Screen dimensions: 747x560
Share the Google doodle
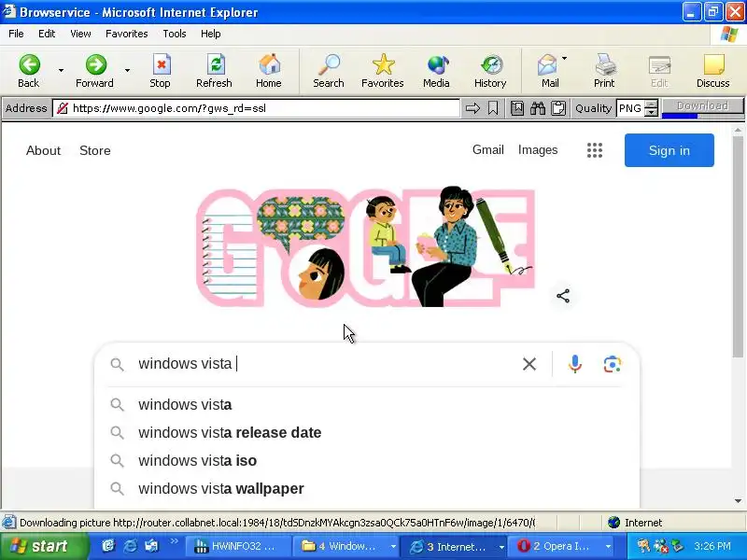(563, 296)
